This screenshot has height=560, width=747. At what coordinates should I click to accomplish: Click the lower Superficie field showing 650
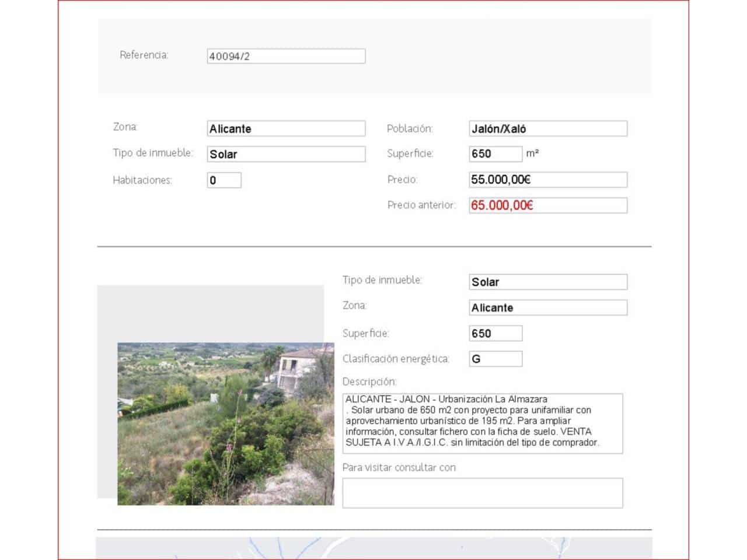click(x=496, y=332)
